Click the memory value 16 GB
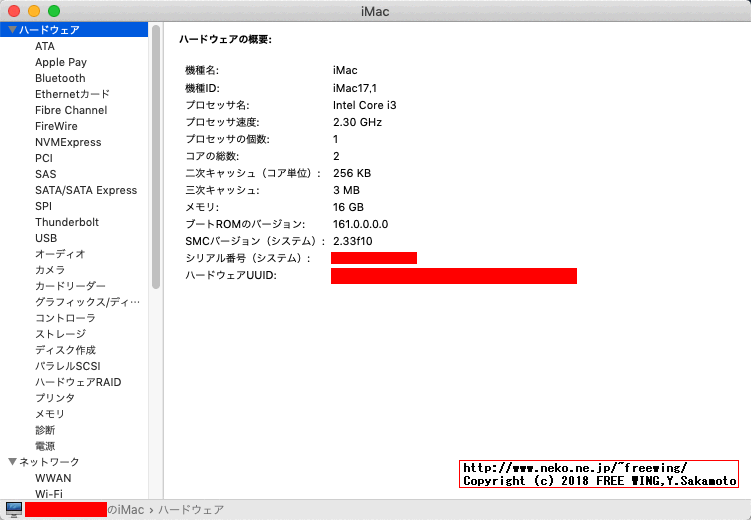 point(348,207)
